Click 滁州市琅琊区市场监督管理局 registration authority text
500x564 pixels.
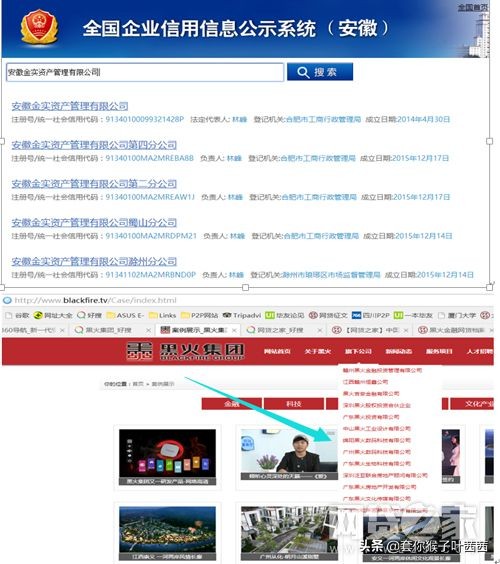point(331,275)
